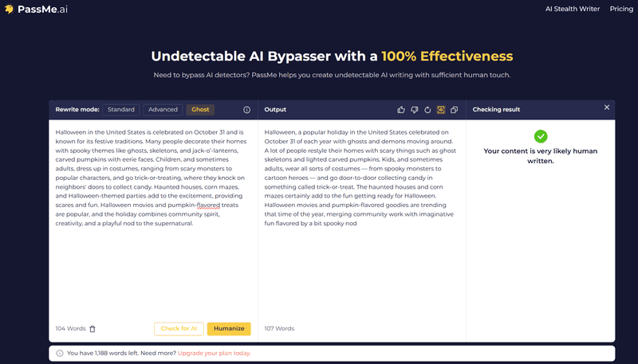Select Ghost rewrite mode
This screenshot has height=364, width=638.
pos(200,109)
